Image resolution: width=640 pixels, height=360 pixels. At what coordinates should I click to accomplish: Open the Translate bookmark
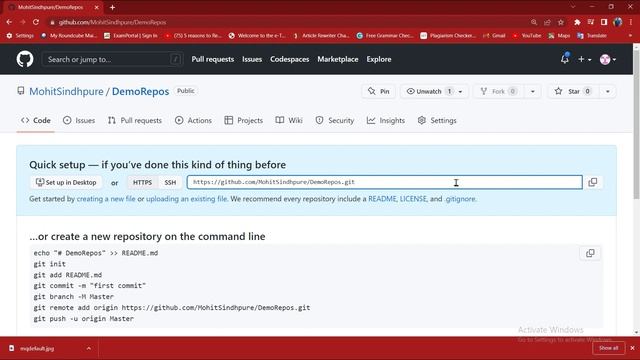592,36
